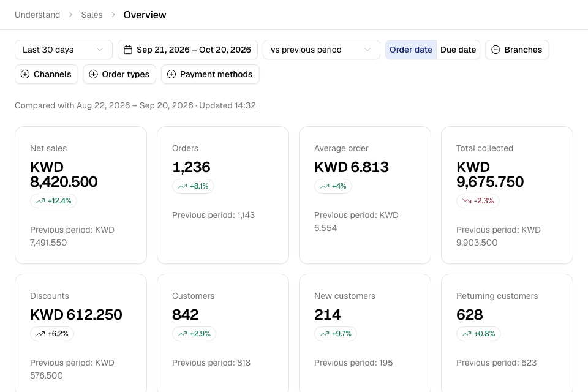Click the trend icon on Returning customers card
Viewport: 588px width, 392px height.
tap(467, 334)
